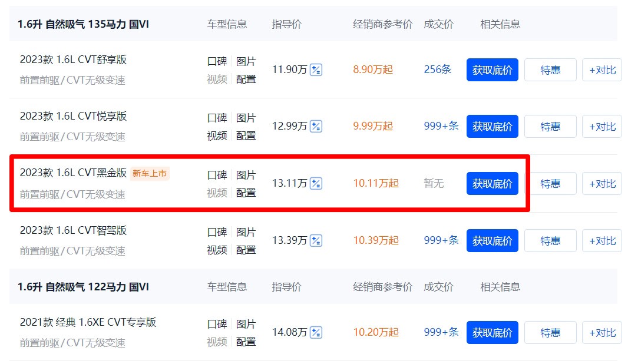View 口碑 reviews for the 舒享版
The height and width of the screenshot is (364, 628).
[217, 61]
